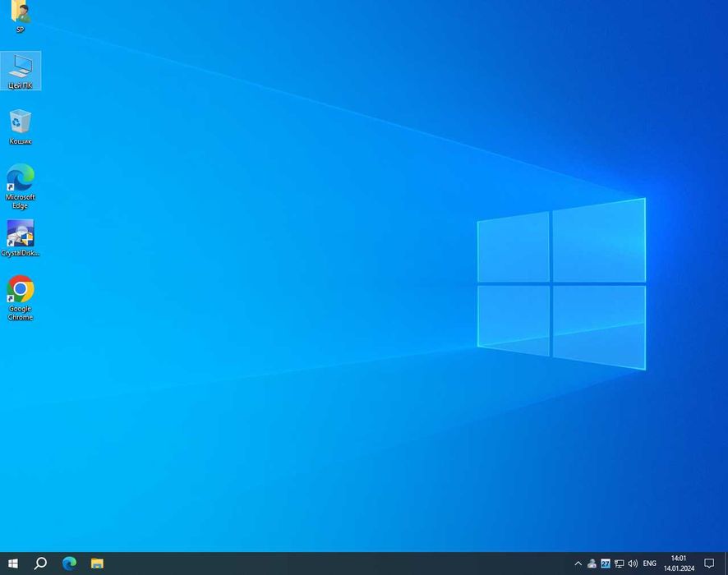
Task: Click the user account tray icon
Action: pos(592,563)
